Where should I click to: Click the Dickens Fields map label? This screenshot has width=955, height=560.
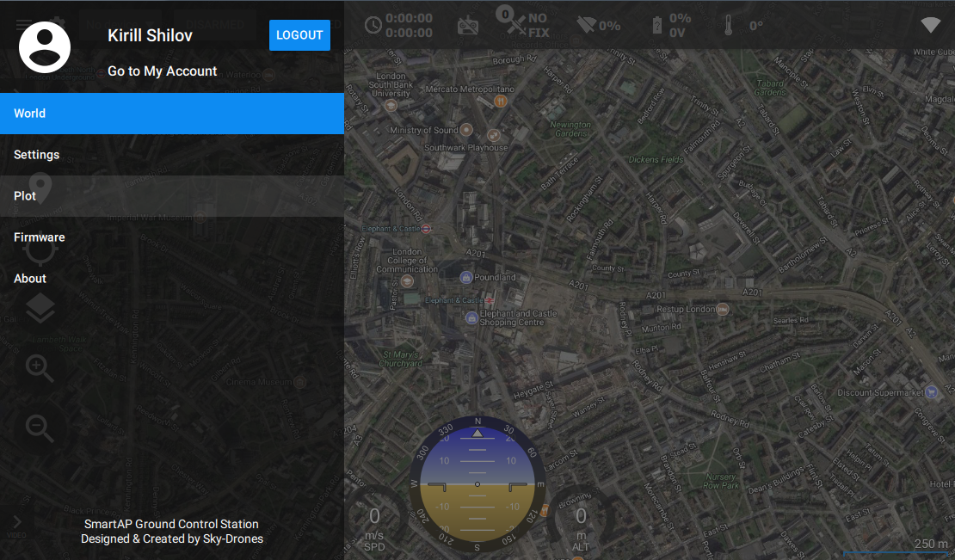pos(656,159)
